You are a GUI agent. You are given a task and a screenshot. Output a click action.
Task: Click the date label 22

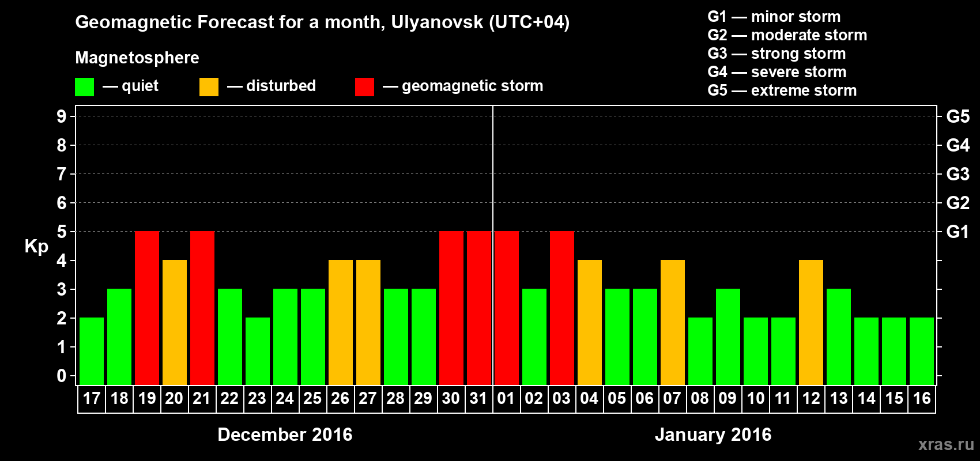229,398
